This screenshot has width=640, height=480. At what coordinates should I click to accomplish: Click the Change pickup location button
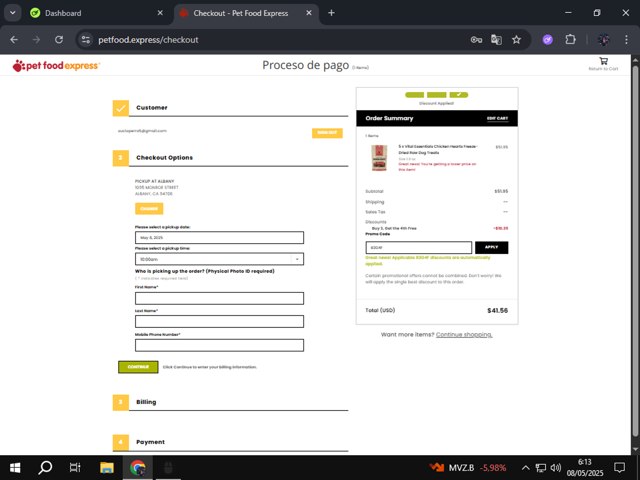149,209
